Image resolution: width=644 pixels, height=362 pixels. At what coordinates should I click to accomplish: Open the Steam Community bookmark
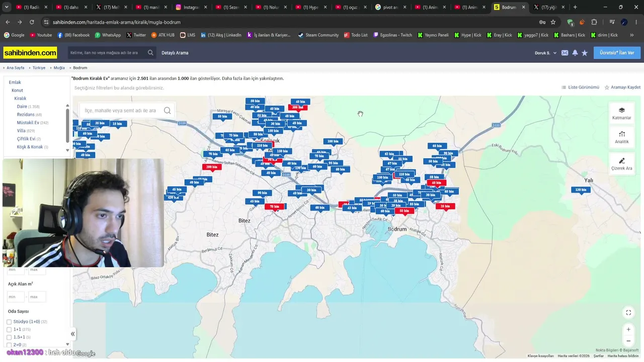point(318,35)
